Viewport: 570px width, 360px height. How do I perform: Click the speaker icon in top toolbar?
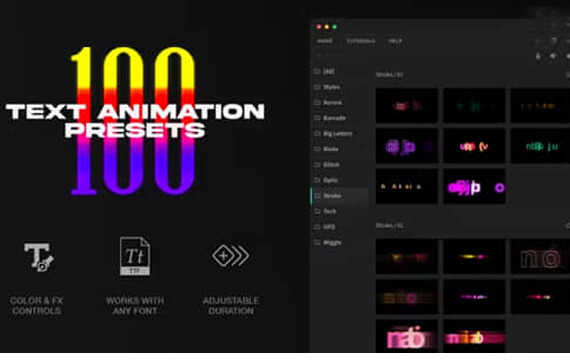tap(553, 56)
